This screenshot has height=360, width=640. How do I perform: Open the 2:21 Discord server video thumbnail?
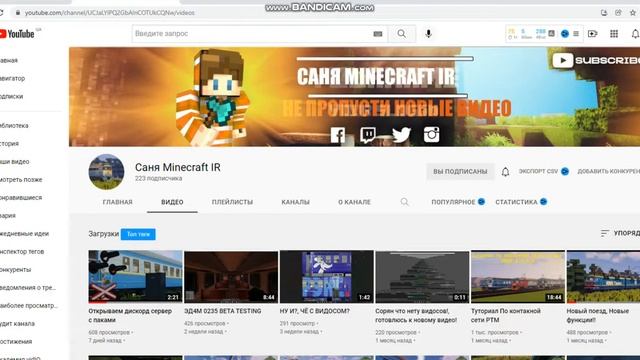pyautogui.click(x=135, y=277)
